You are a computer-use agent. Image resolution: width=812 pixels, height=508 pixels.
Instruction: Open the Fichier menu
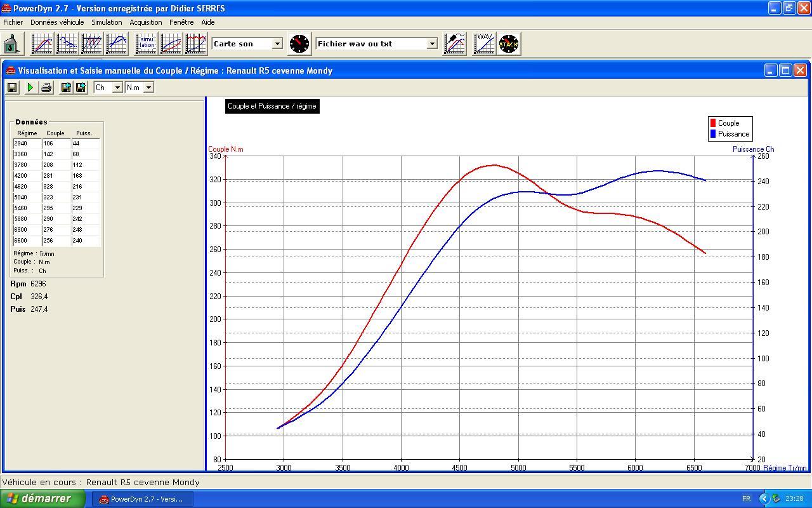[13, 22]
